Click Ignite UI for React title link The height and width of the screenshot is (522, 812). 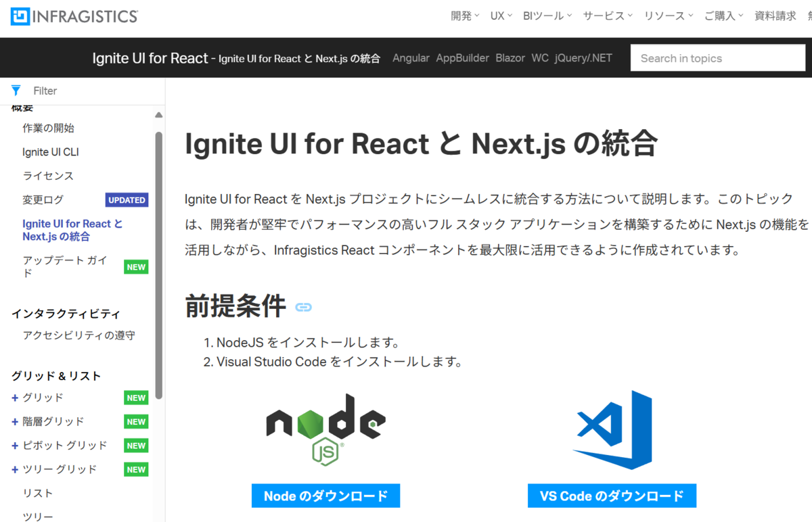coord(150,58)
